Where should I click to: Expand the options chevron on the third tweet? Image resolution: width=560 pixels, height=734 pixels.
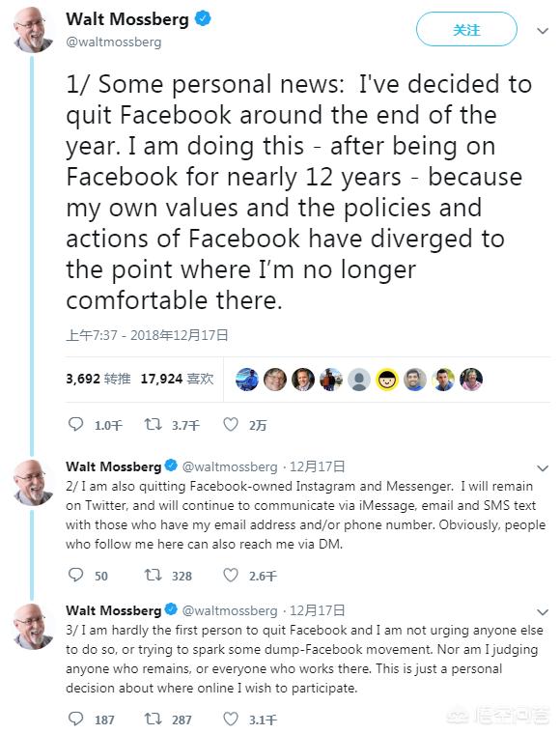[x=543, y=611]
